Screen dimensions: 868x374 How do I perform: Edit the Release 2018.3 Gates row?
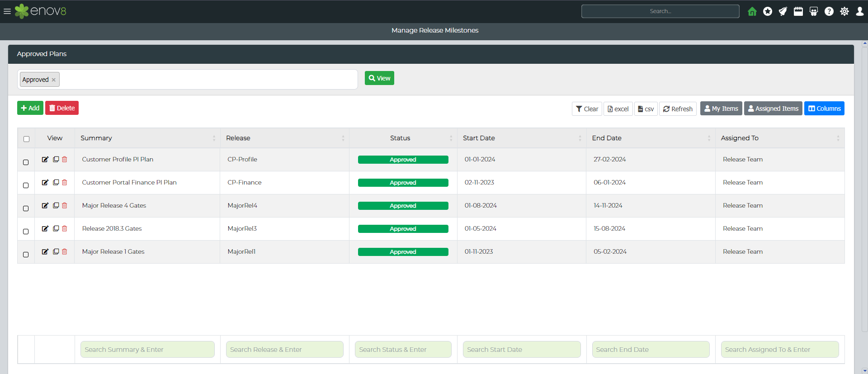(45, 228)
